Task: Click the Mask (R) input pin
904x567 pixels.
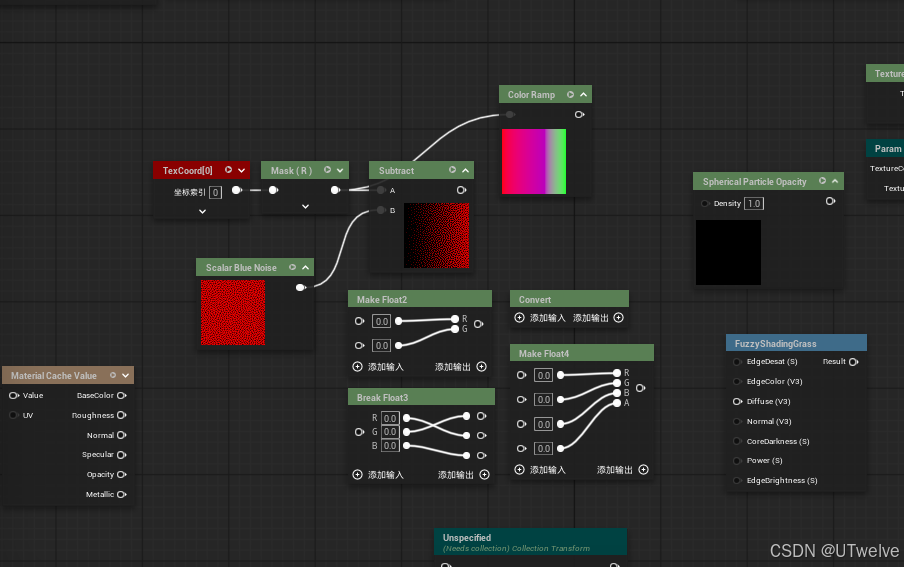Action: point(273,190)
